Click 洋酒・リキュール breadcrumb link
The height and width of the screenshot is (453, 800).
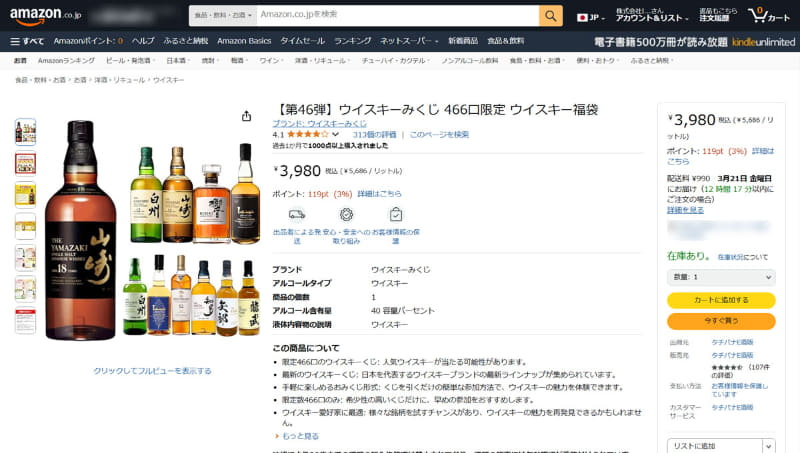click(x=119, y=80)
